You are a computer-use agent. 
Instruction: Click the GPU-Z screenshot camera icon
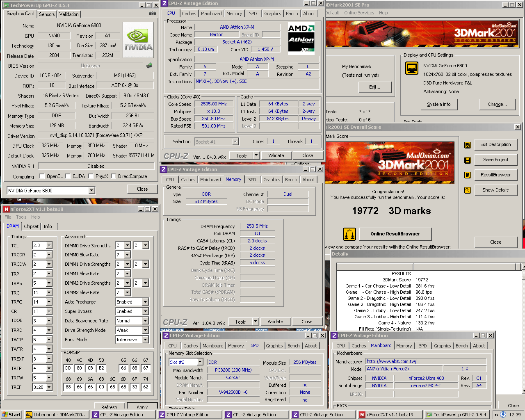pos(152,14)
